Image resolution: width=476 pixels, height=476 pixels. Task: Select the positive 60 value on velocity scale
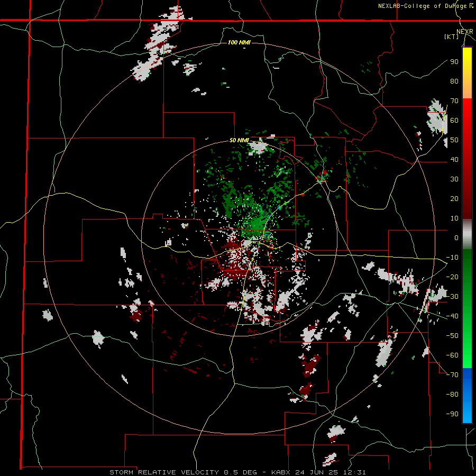pos(454,120)
